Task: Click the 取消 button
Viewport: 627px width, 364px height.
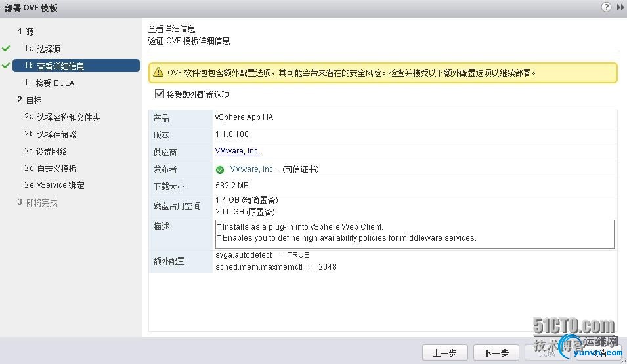Action: coord(598,353)
